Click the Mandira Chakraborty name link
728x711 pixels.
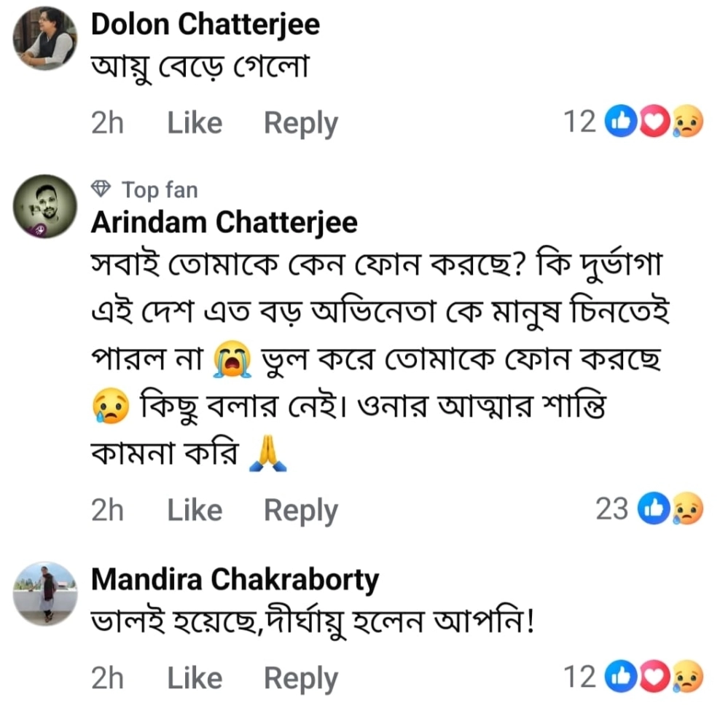tap(235, 580)
